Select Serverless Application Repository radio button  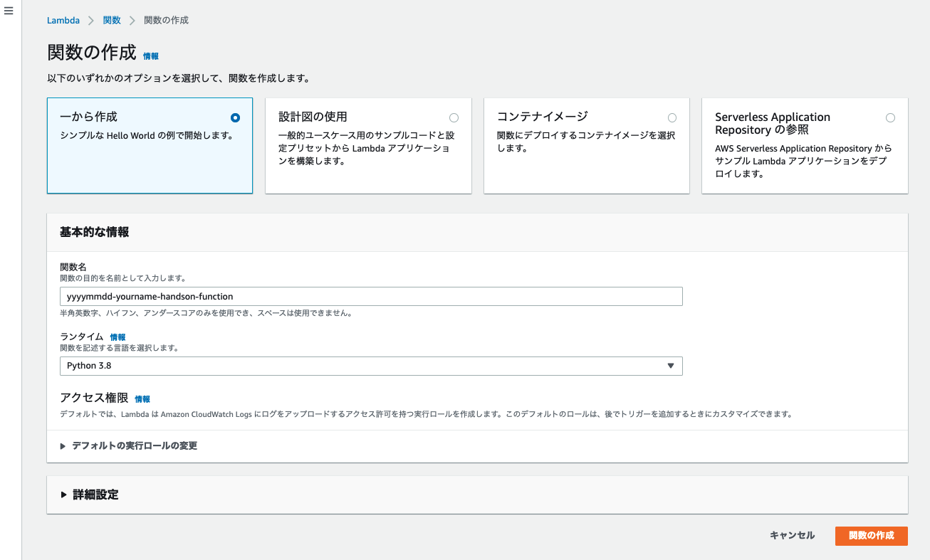click(890, 117)
